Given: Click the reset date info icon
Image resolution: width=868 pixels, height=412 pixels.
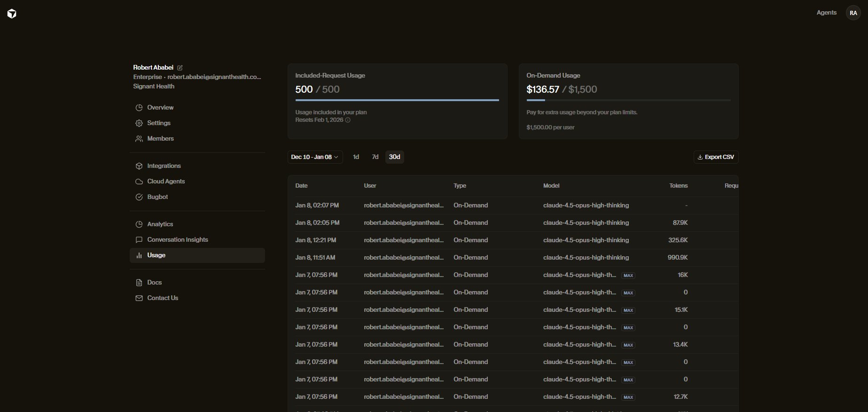Looking at the screenshot, I should pyautogui.click(x=348, y=120).
